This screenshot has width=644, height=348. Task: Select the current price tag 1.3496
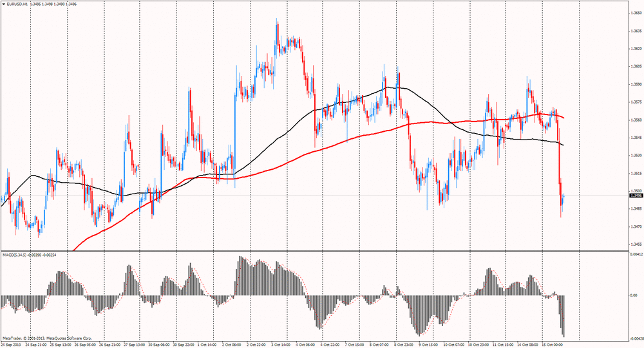pyautogui.click(x=636, y=196)
